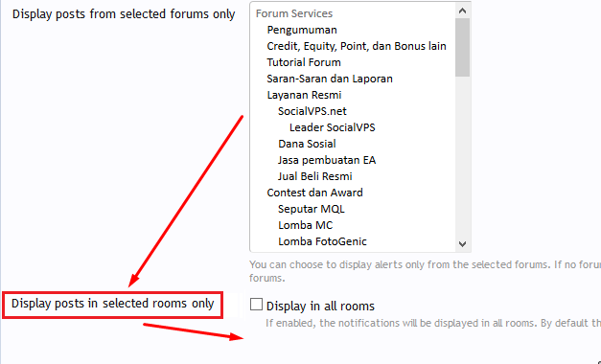601x364 pixels.
Task: Select Pengumuman in the forum list
Action: coord(302,30)
